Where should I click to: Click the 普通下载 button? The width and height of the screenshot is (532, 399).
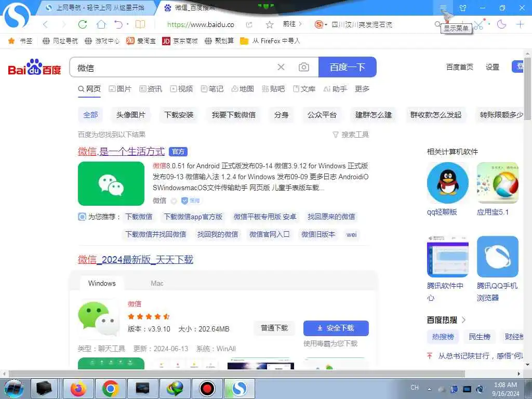pyautogui.click(x=274, y=328)
